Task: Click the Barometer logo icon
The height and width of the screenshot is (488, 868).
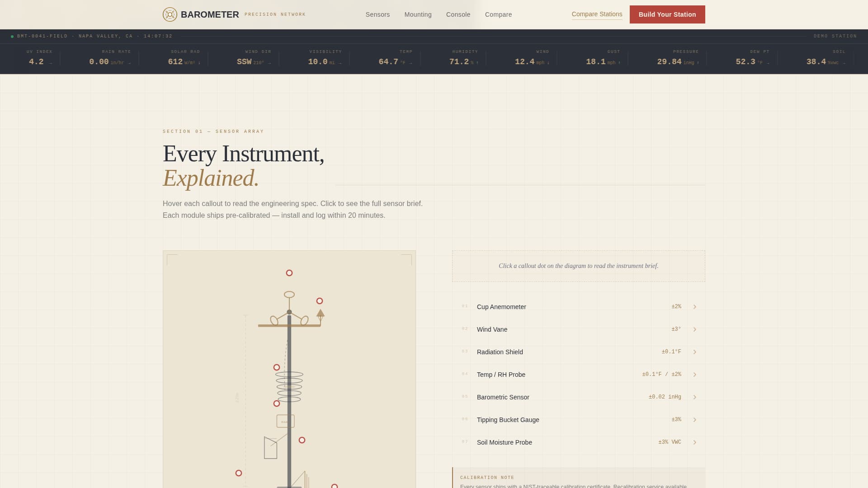Action: tap(170, 14)
